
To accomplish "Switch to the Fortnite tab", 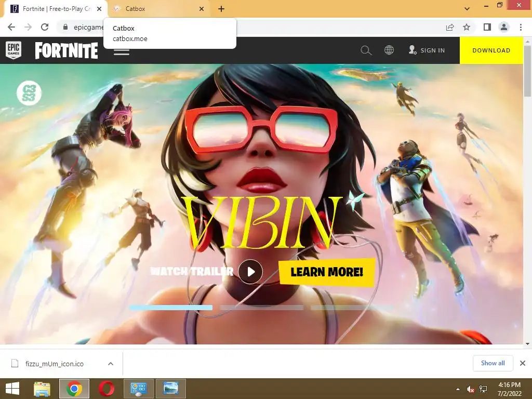I will tap(56, 9).
